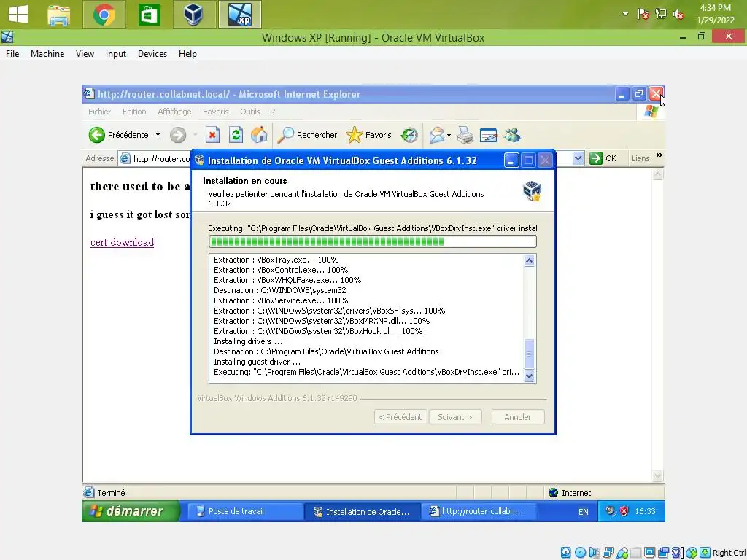Screen dimensions: 747x560
Task: Click the IE Forward arrow icon
Action: (178, 135)
